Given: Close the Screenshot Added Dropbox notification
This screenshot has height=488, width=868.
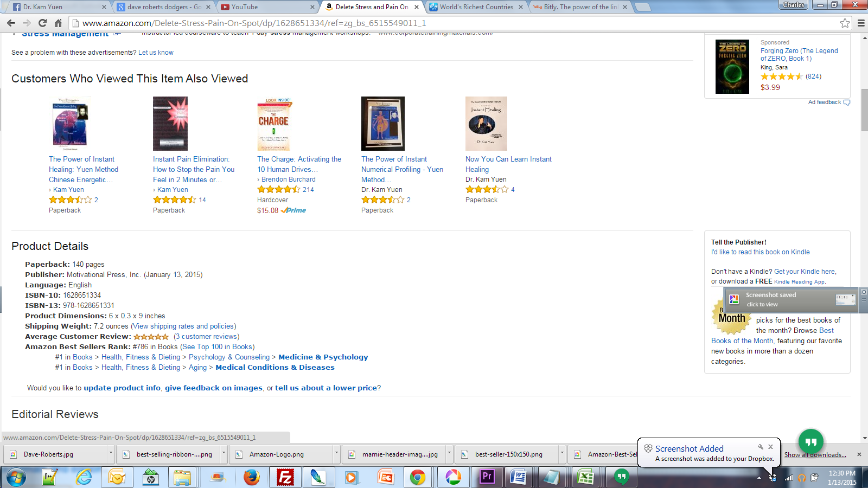Looking at the screenshot, I should [770, 447].
